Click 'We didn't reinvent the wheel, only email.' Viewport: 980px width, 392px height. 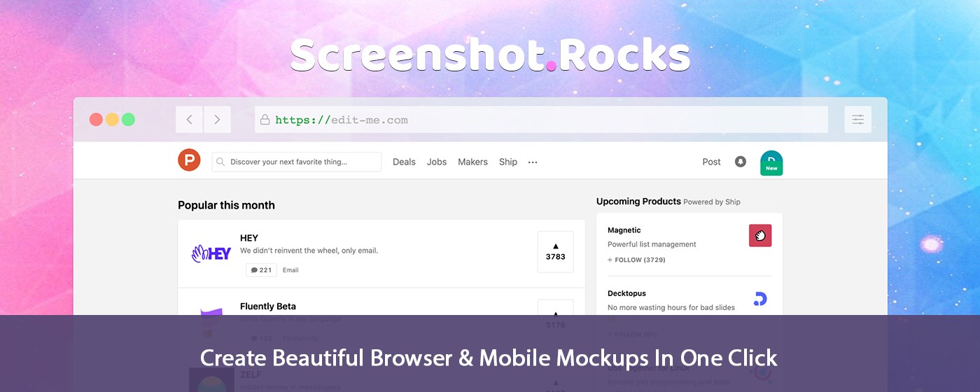[309, 251]
